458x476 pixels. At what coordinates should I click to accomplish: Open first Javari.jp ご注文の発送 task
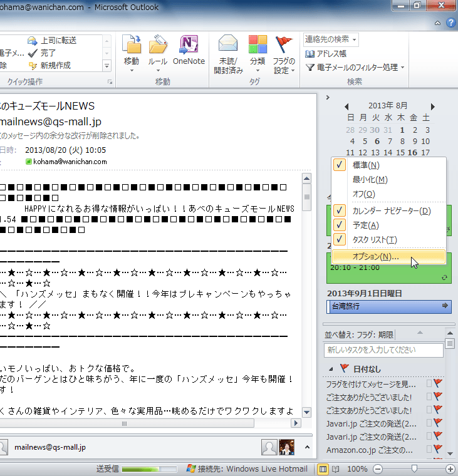371,423
